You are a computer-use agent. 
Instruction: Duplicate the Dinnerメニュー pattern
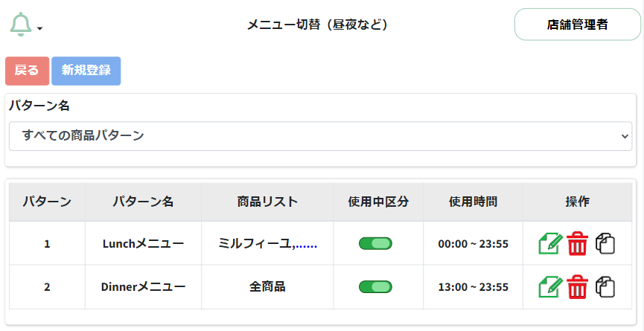coord(605,286)
